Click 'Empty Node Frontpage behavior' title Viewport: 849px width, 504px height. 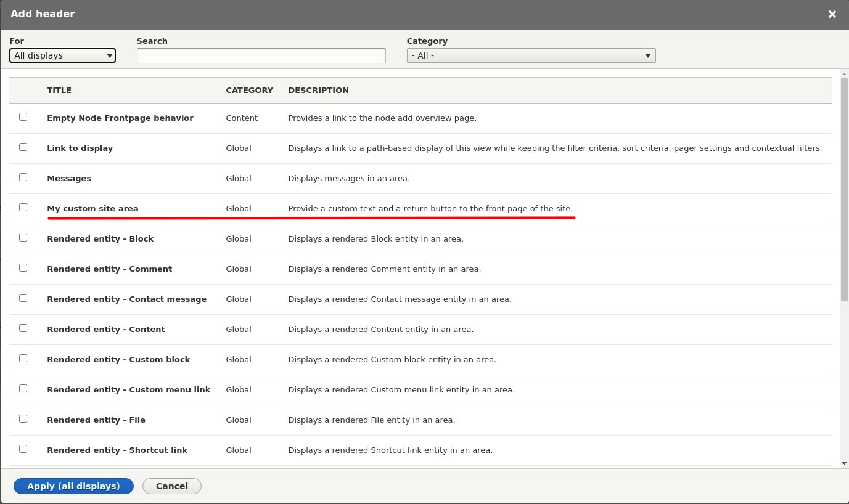(120, 118)
